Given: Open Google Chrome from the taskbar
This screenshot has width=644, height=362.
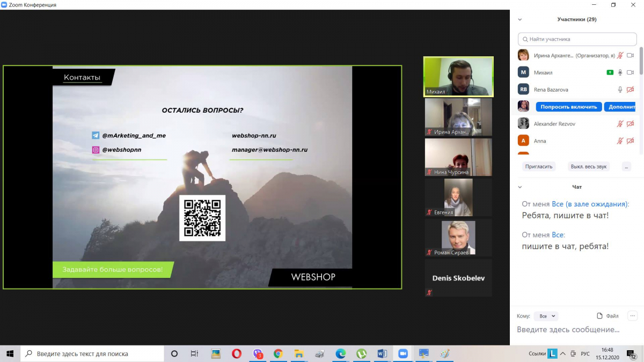Looking at the screenshot, I should pyautogui.click(x=278, y=353).
